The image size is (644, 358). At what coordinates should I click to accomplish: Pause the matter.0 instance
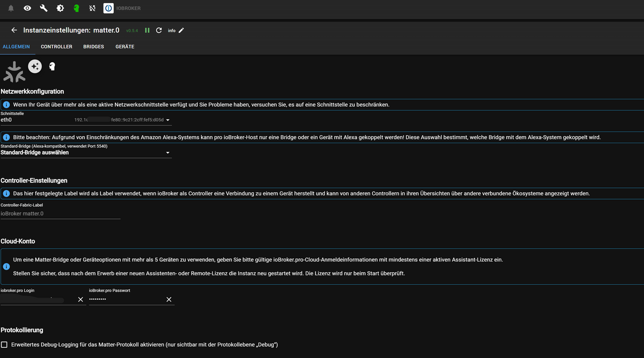coord(147,31)
